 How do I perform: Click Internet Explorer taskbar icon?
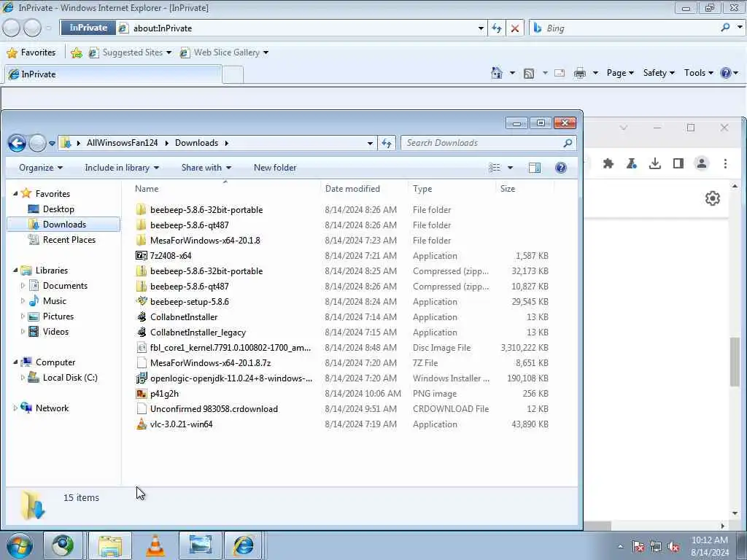point(244,545)
